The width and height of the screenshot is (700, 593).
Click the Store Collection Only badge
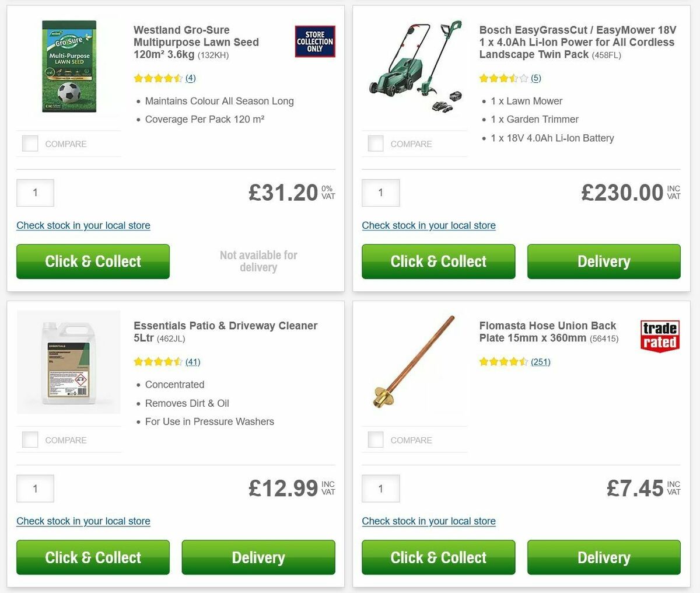point(314,41)
